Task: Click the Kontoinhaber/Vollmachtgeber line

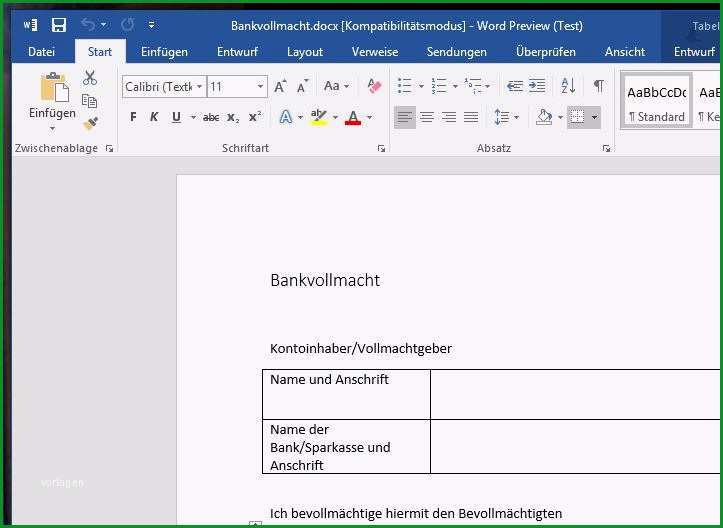Action: (x=361, y=349)
